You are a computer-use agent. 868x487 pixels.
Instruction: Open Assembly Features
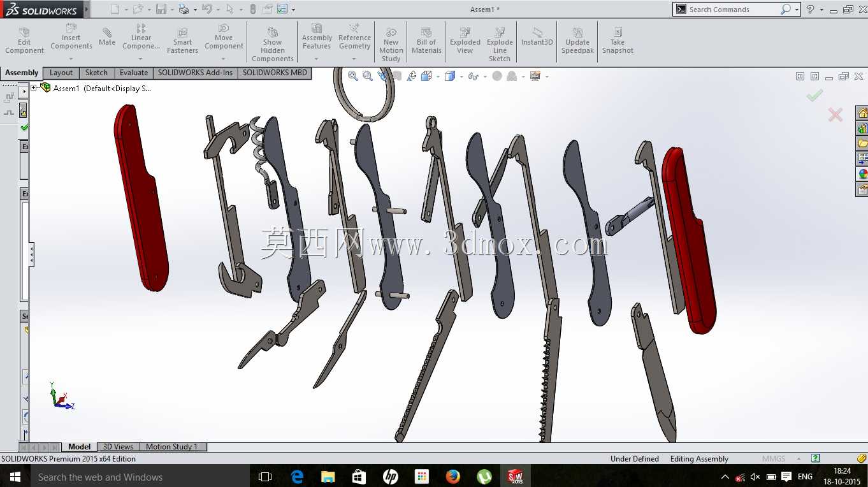tap(317, 37)
